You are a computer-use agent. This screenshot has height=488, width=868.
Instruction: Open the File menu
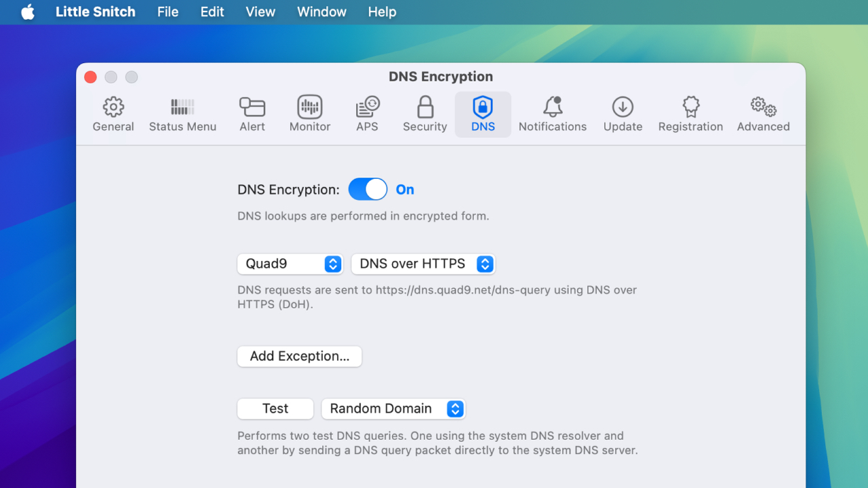[x=167, y=12]
